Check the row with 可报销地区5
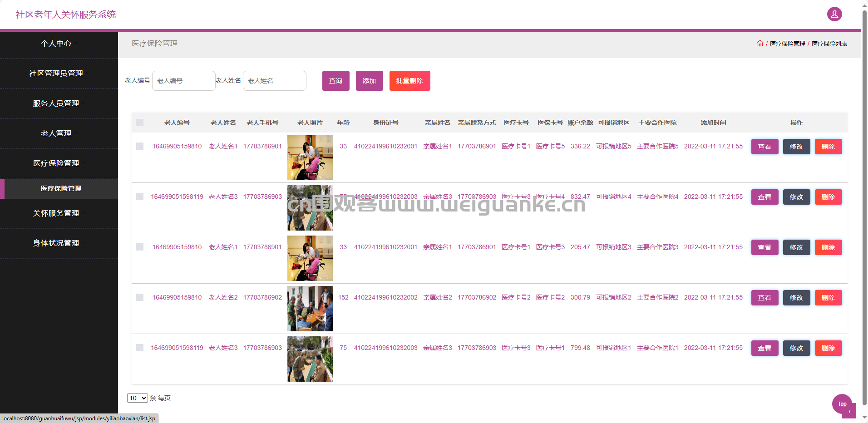868x423 pixels. click(140, 146)
